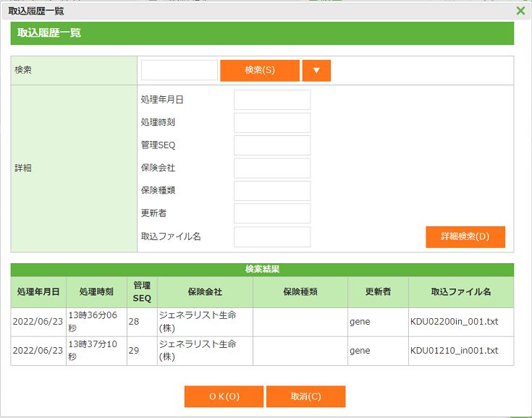Close the 取込履歴一覧 dialog with X

[520, 10]
